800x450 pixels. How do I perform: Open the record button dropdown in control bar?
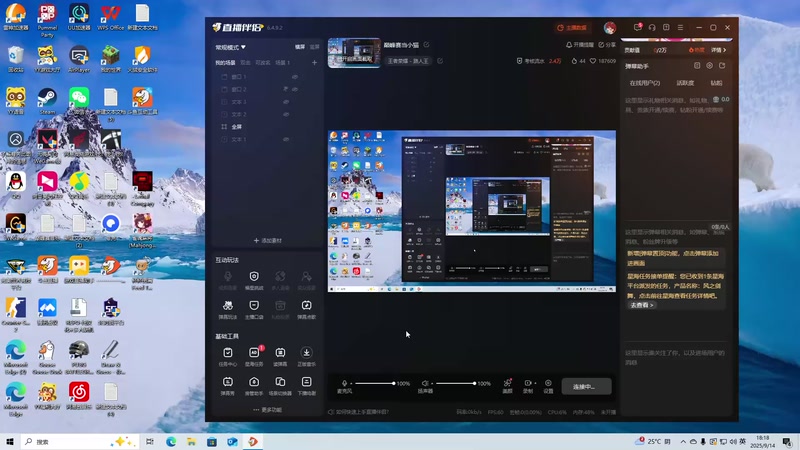click(x=535, y=383)
